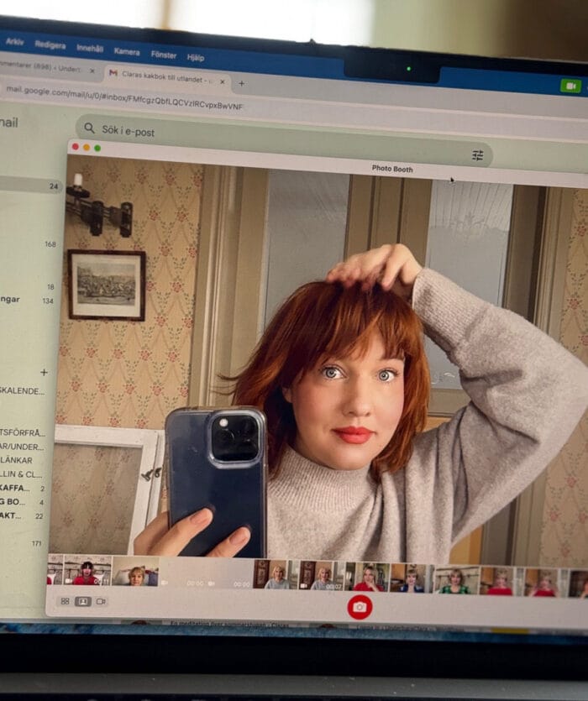Switch Photo Booth to four-up grid mode
This screenshot has width=588, height=701.
point(65,601)
